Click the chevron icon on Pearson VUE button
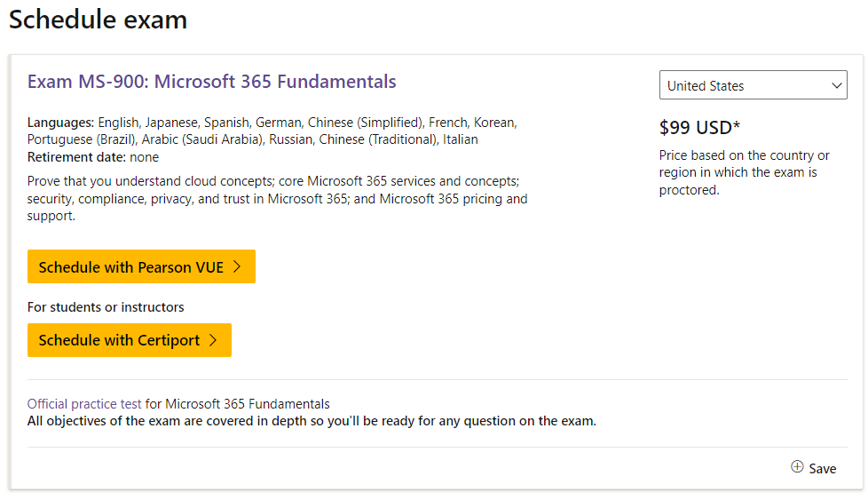Screen dimensions: 868x500 tap(237, 267)
